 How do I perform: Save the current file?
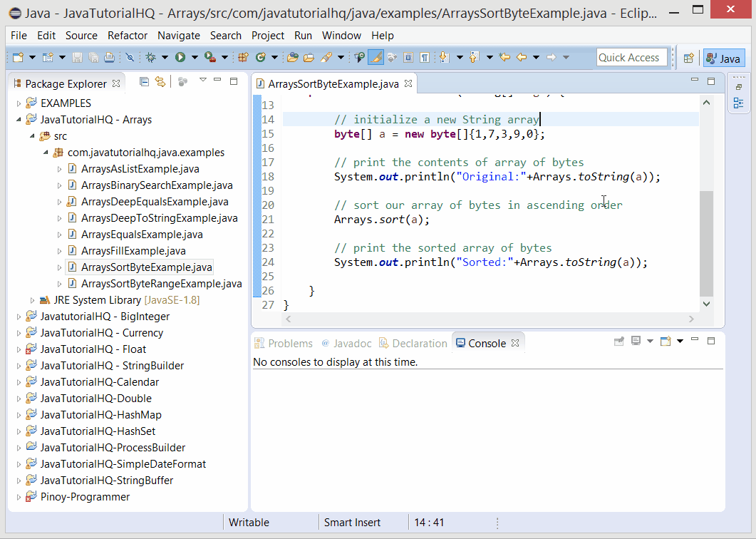[x=77, y=56]
